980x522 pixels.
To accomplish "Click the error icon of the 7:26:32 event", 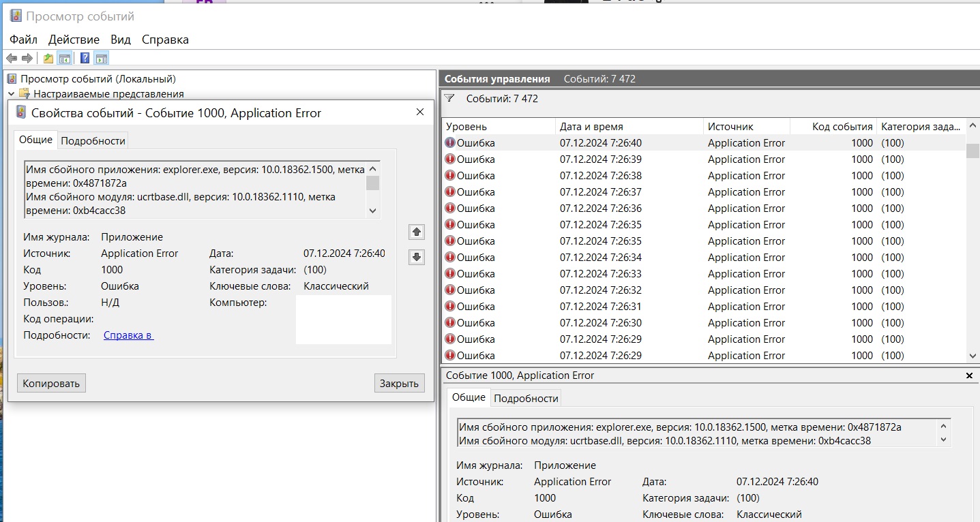I will (450, 290).
